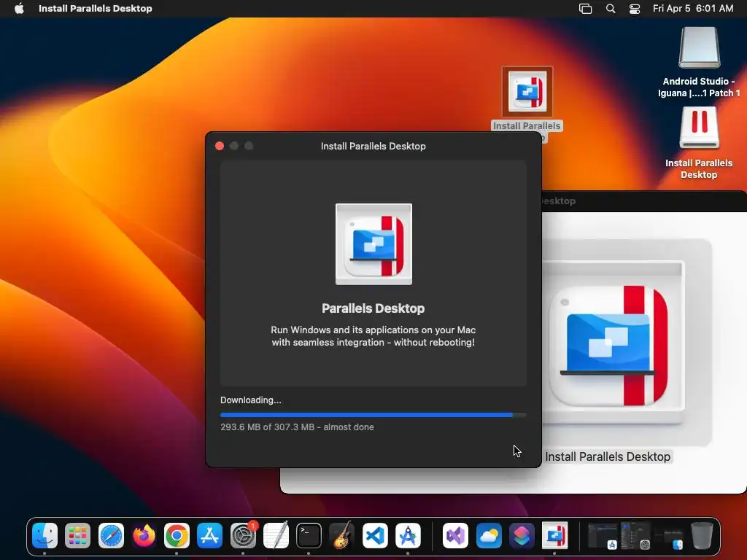The height and width of the screenshot is (560, 747).
Task: Open minimized Finder window in dock
Action: 668,538
